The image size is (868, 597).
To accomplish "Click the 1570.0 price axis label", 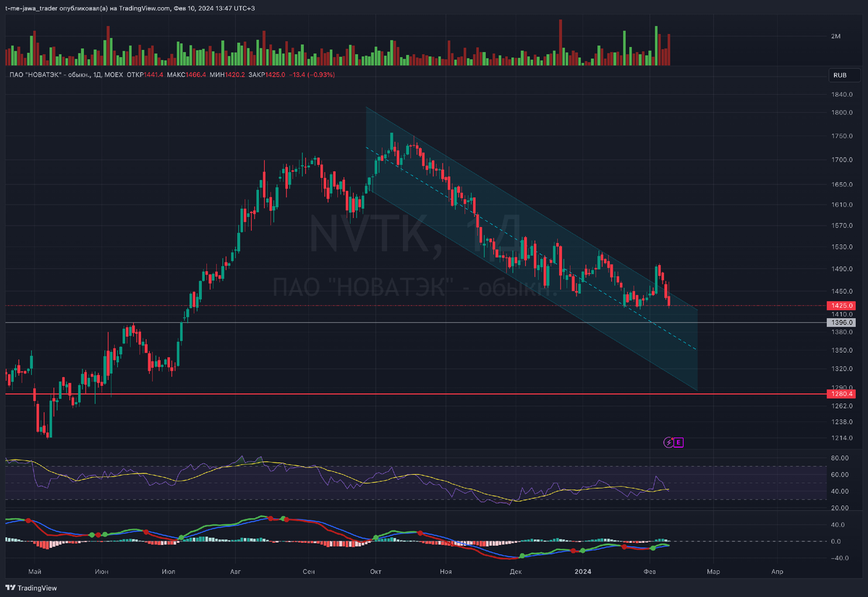I will point(843,226).
